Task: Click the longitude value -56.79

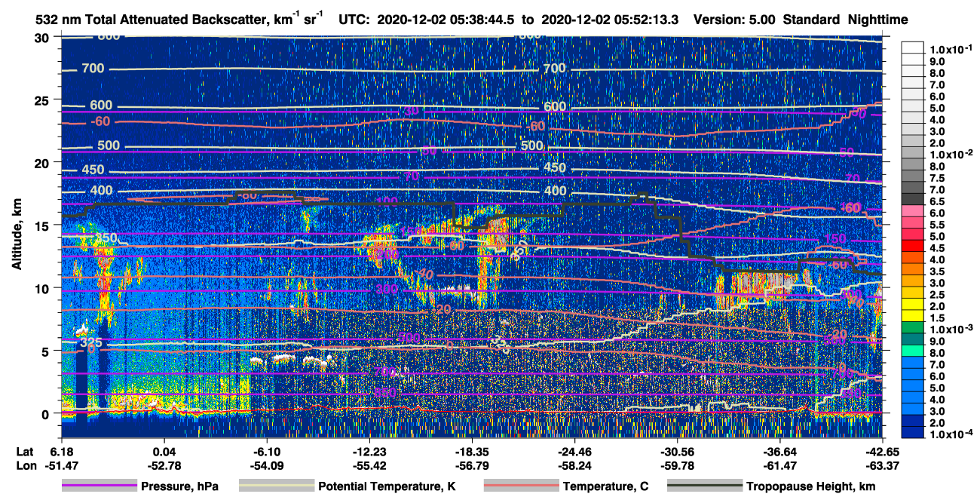Action: 472,465
